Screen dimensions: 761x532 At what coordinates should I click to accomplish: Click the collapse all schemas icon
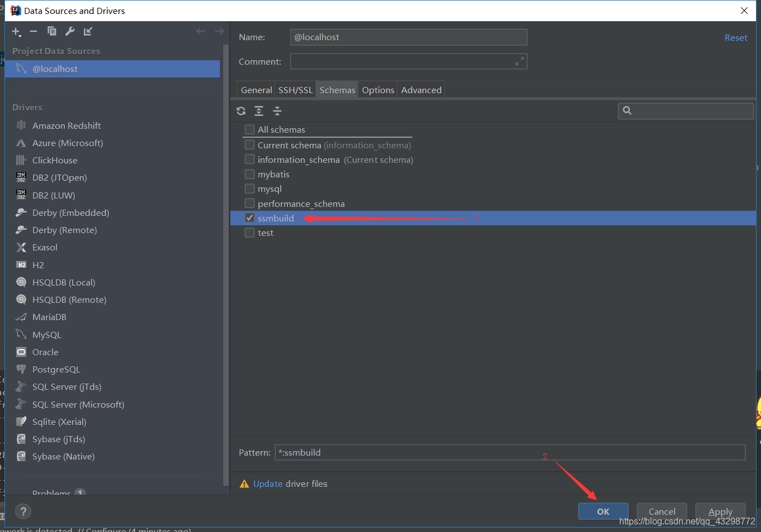[277, 111]
